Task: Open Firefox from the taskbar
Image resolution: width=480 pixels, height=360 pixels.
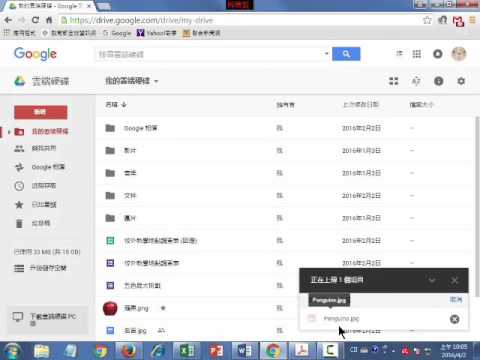Action: [x=128, y=351]
